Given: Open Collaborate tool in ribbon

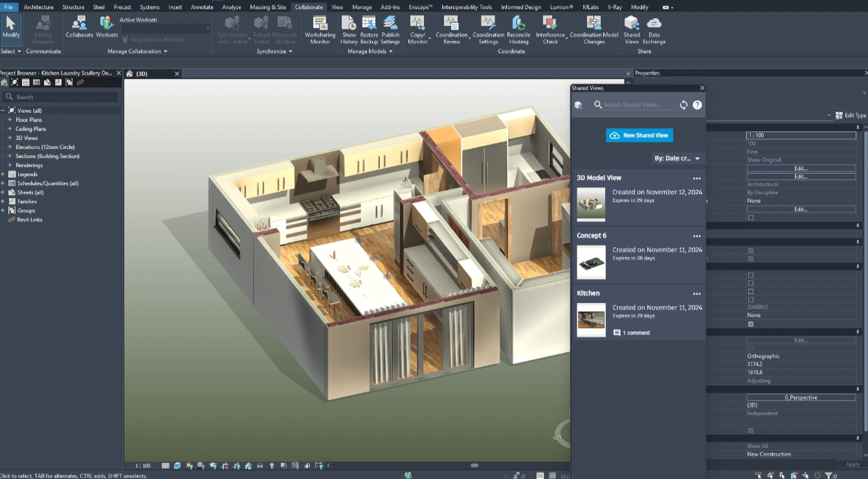Looking at the screenshot, I should [80, 28].
